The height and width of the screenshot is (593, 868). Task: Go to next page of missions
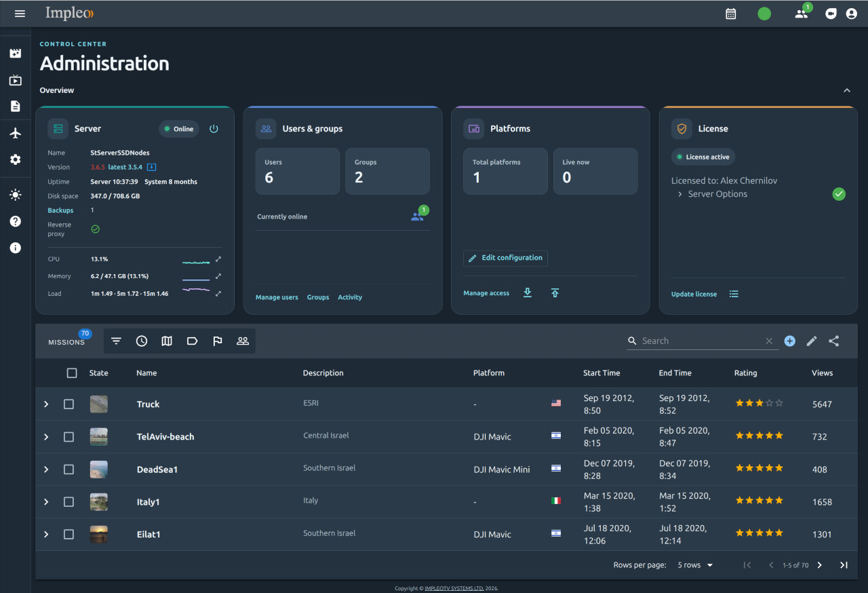click(819, 565)
